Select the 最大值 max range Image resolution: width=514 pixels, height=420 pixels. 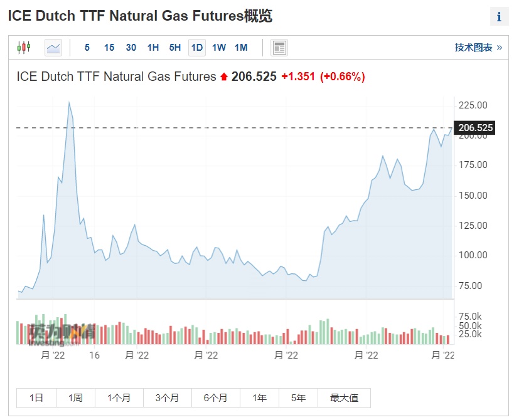(x=344, y=397)
